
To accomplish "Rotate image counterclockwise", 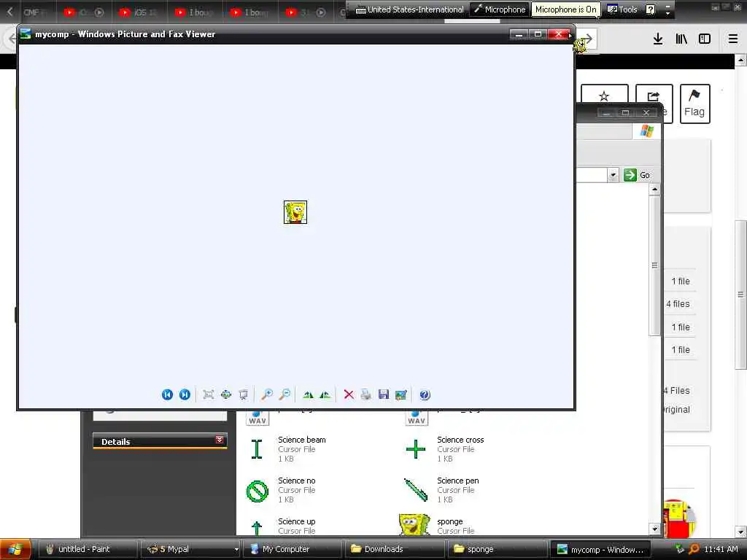I will click(x=325, y=394).
